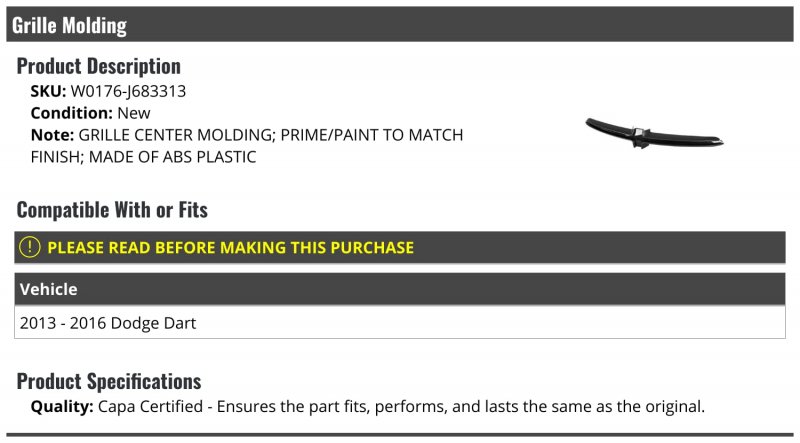
Task: Select the 2013 - 2016 Dodge Dart row
Action: (399, 323)
